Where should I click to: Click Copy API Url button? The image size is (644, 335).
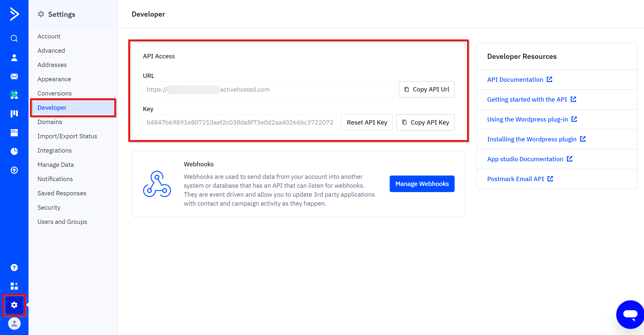[x=427, y=89]
